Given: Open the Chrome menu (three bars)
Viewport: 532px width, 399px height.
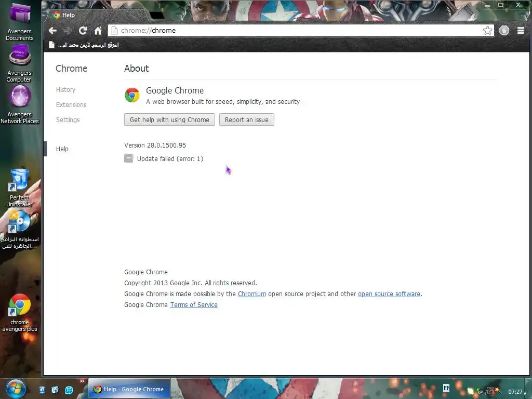Looking at the screenshot, I should tap(521, 31).
